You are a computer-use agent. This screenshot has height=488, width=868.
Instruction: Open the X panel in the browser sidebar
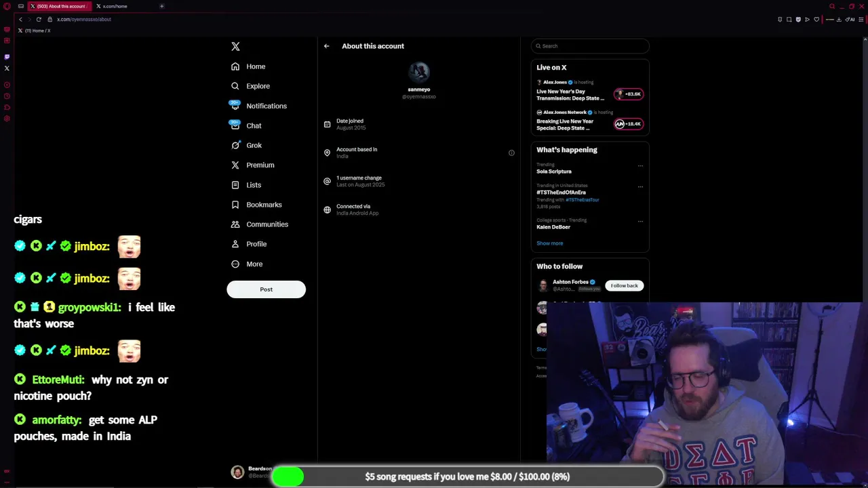(x=7, y=68)
